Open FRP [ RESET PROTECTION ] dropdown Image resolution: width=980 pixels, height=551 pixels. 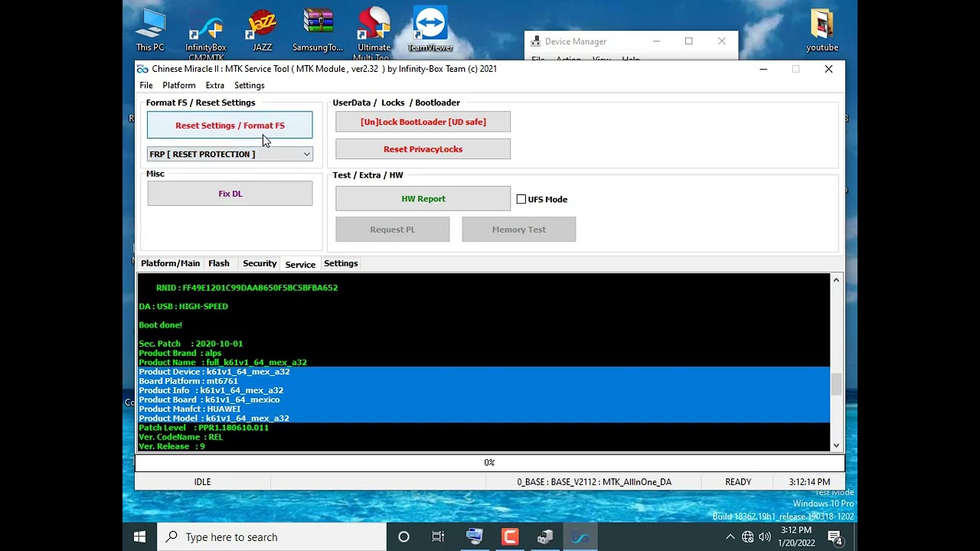coord(230,154)
